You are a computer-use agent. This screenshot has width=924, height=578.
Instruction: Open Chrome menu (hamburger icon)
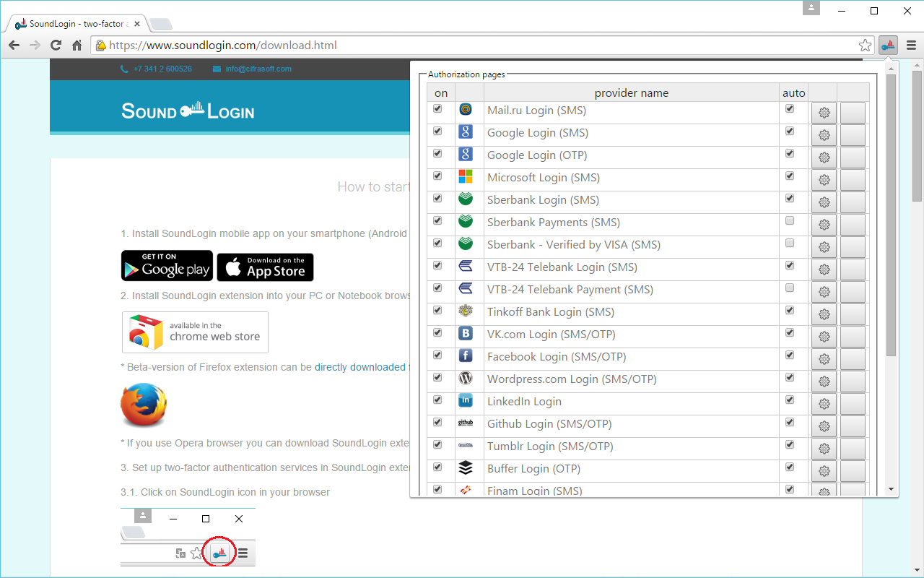coord(911,46)
